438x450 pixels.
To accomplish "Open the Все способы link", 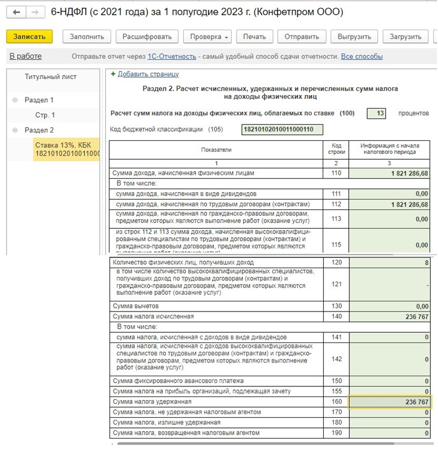I will click(362, 57).
